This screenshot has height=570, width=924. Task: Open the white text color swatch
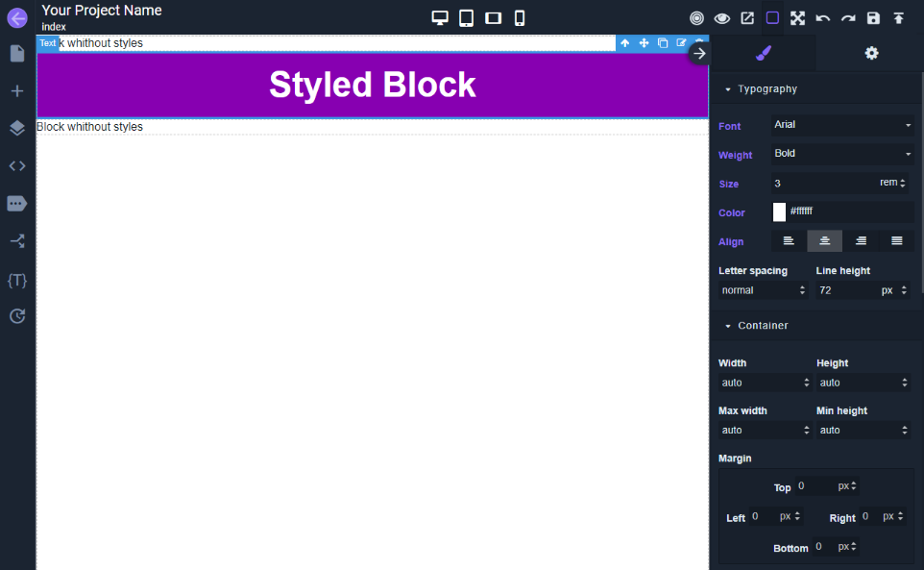pos(779,211)
